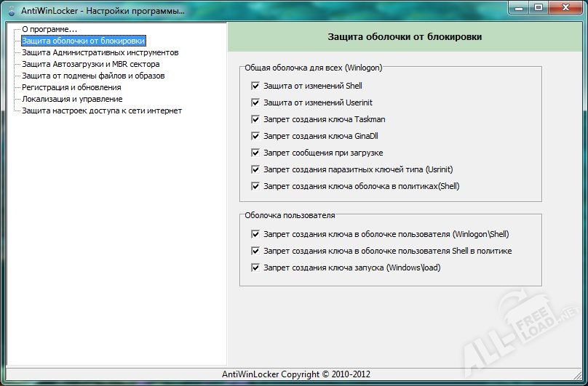The height and width of the screenshot is (386, 588).
Task: Uncheck 'Защита от изменений Userinit'
Action: coord(255,102)
